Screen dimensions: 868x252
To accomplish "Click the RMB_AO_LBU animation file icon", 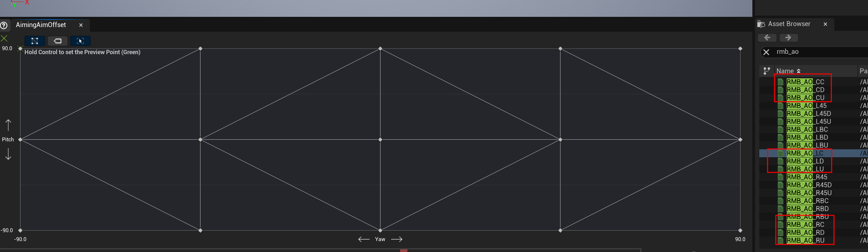I will click(x=780, y=146).
